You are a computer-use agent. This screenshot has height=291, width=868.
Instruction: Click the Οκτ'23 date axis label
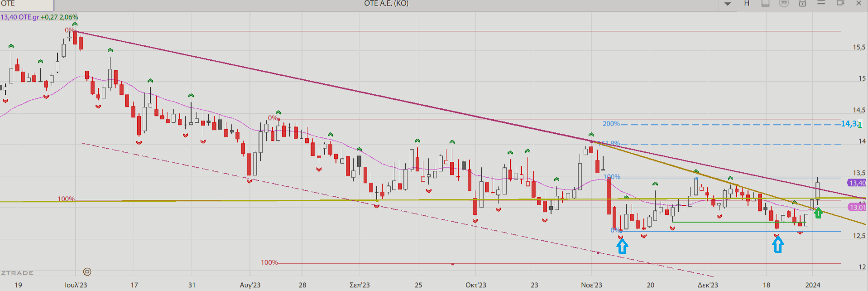coord(476,285)
